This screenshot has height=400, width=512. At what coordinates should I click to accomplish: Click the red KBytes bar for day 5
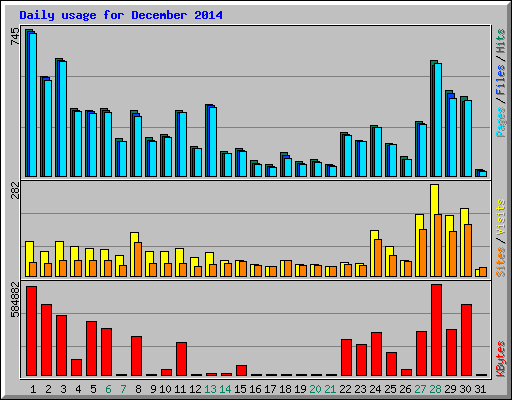tap(92, 349)
